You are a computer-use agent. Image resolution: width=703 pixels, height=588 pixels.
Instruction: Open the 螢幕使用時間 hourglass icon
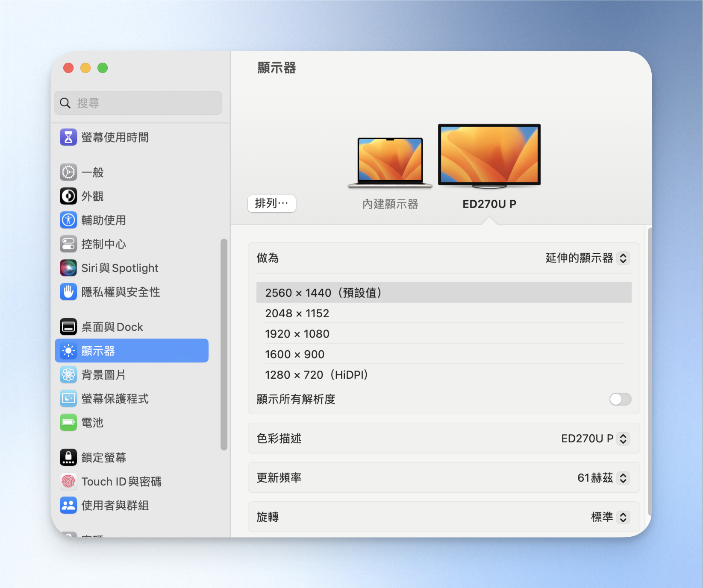68,137
